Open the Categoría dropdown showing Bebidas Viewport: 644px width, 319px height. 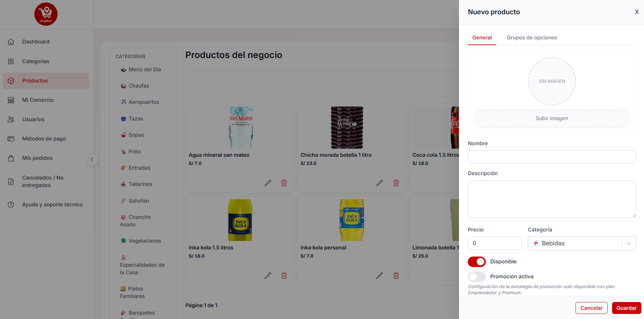click(x=582, y=243)
